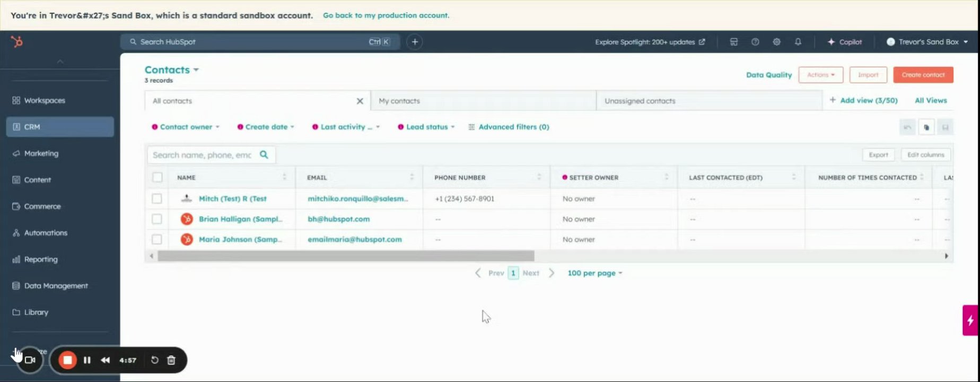Click the search magnifier in contacts search
Screen dimensions: 980x382
point(264,155)
